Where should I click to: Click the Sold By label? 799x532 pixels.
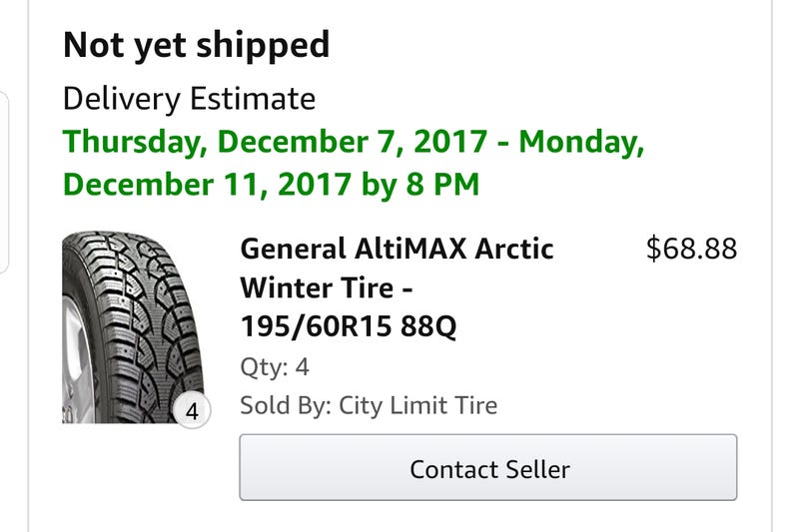point(286,406)
